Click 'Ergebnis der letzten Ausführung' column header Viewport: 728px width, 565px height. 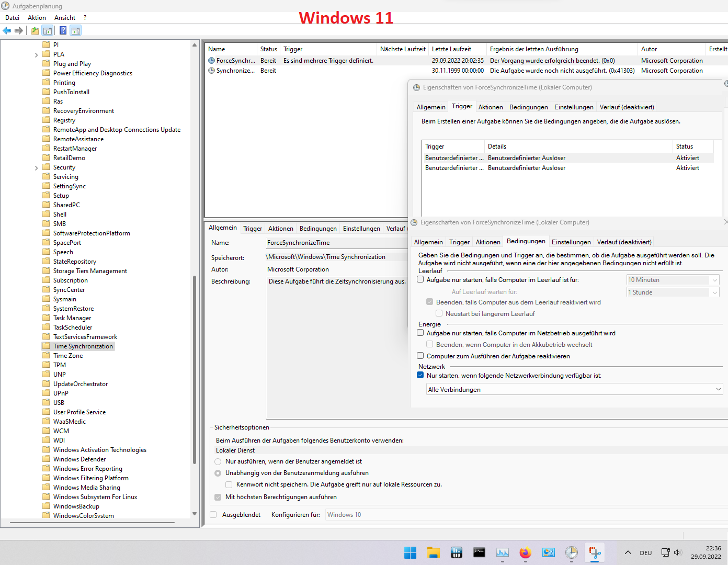click(562, 49)
